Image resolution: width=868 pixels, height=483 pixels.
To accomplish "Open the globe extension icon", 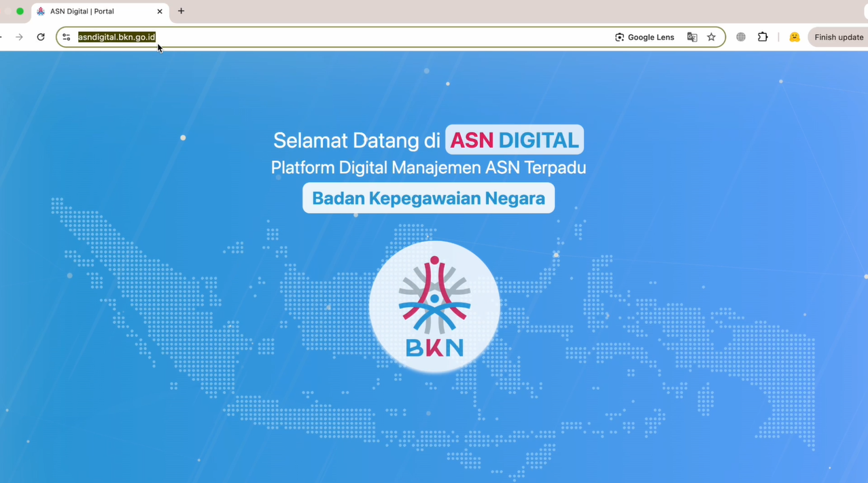I will [741, 37].
